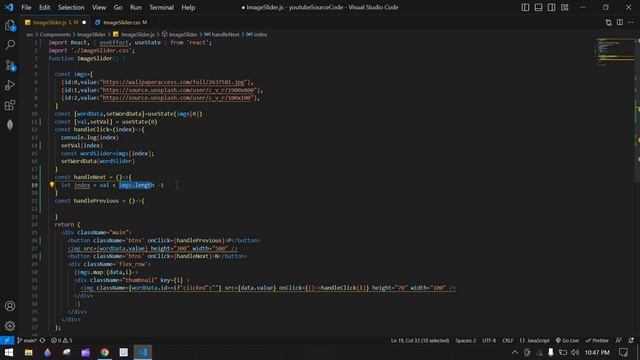
Task: Switch git branch main in status bar
Action: (27, 340)
